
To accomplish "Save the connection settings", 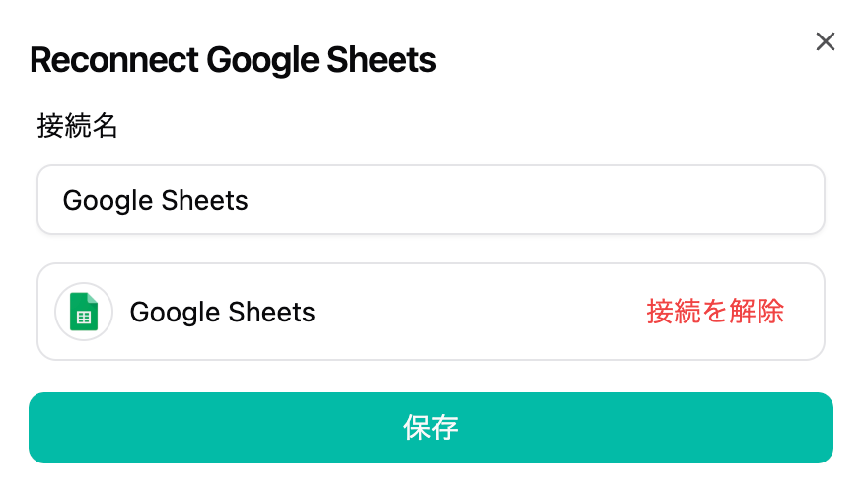I will pyautogui.click(x=430, y=428).
